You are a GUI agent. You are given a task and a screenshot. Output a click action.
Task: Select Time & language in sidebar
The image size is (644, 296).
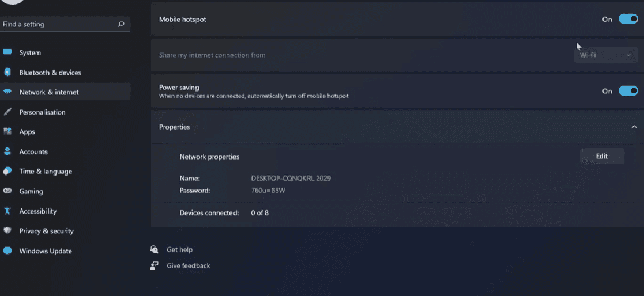(45, 172)
